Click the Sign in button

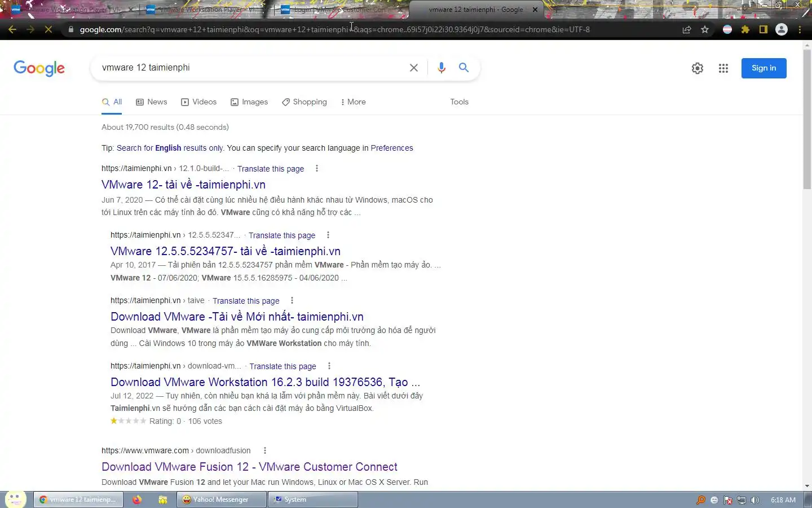pos(764,68)
